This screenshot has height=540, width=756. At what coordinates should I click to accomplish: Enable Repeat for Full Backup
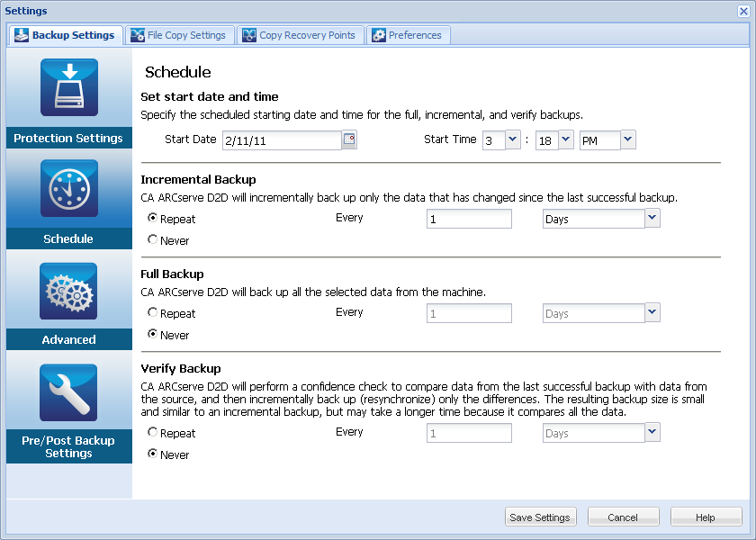pyautogui.click(x=152, y=313)
